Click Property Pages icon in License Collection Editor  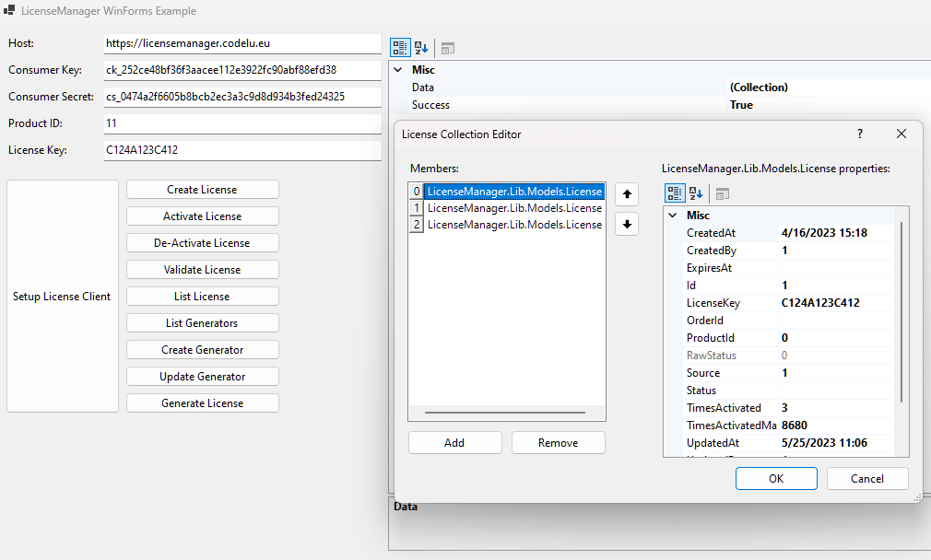723,193
